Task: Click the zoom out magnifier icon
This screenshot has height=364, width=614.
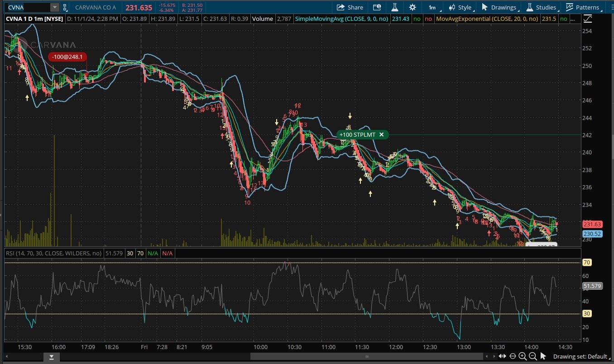Action: (x=533, y=356)
